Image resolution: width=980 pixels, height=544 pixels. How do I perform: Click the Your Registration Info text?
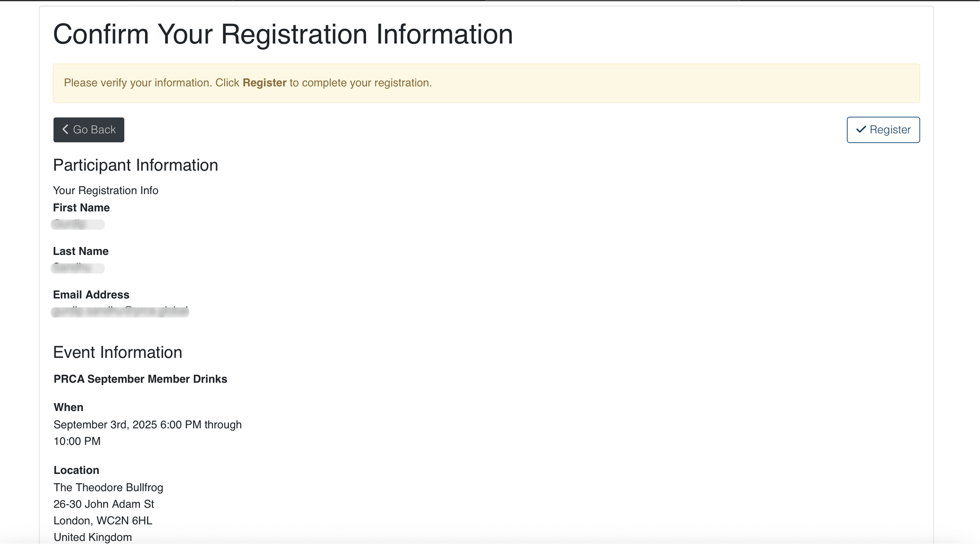105,190
